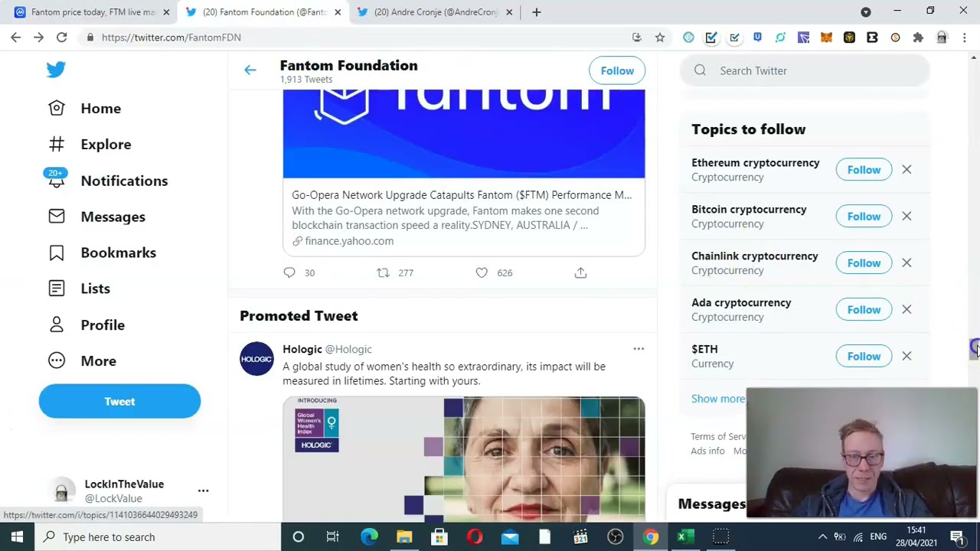
Task: Open a new browser tab
Action: pos(537,12)
